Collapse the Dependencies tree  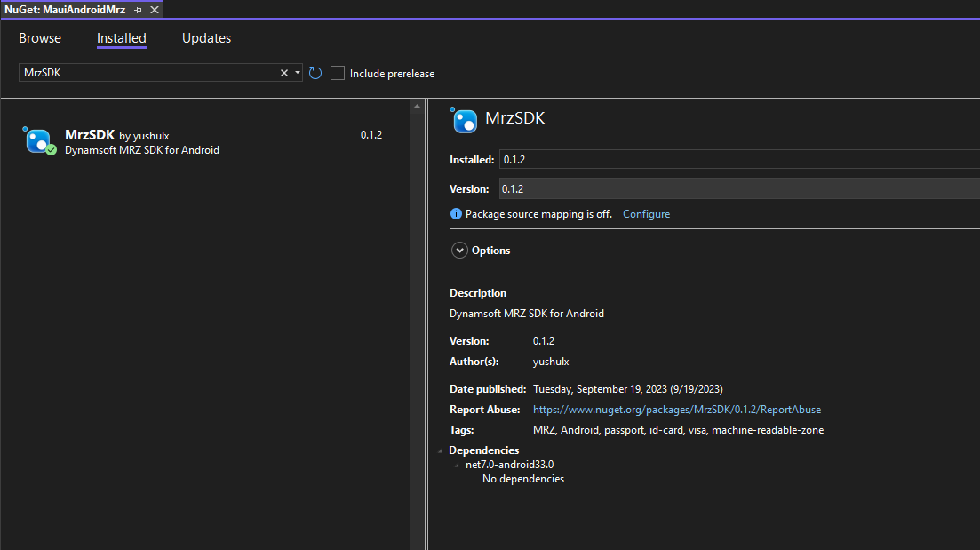pos(442,450)
